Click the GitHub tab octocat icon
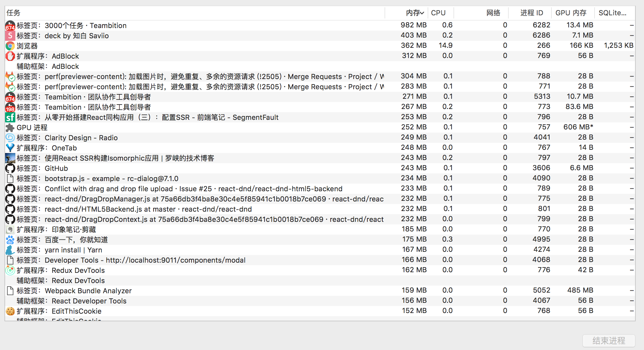The width and height of the screenshot is (644, 350). [10, 168]
